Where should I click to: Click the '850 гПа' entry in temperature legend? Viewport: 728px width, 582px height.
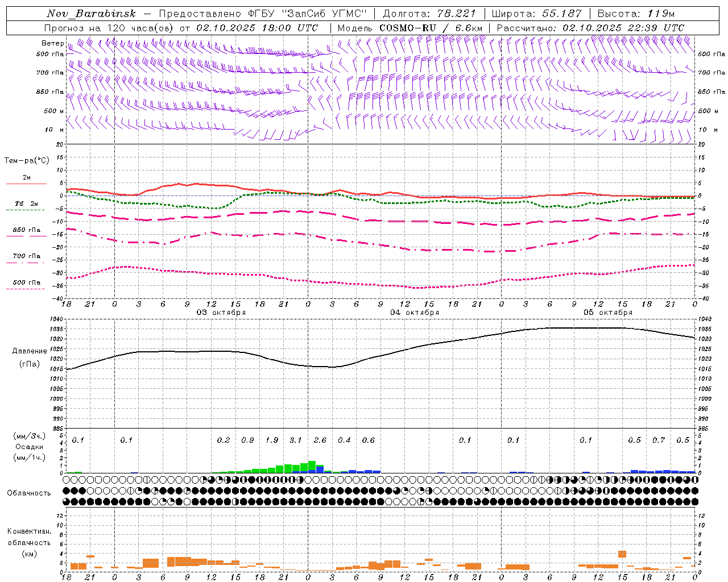pos(26,230)
